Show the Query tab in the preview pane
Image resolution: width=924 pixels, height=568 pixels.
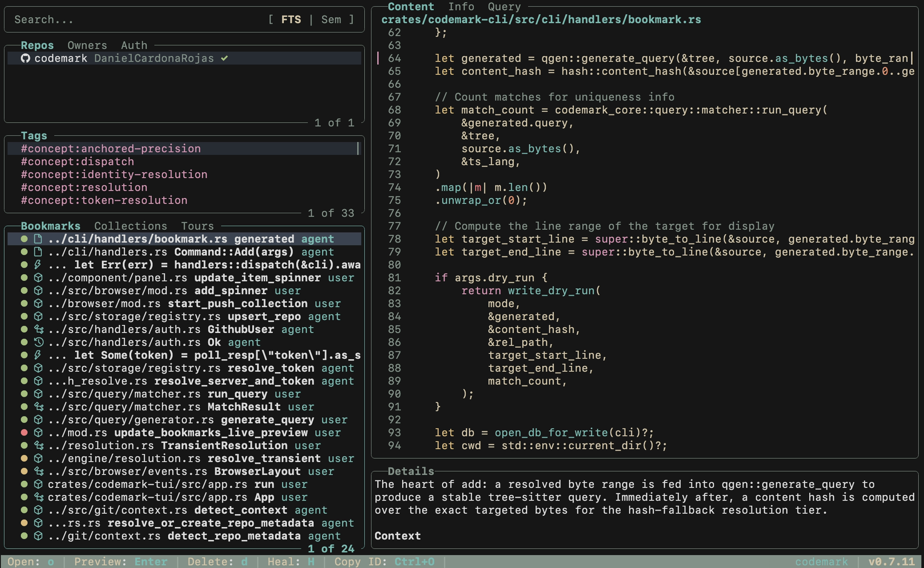pos(504,7)
